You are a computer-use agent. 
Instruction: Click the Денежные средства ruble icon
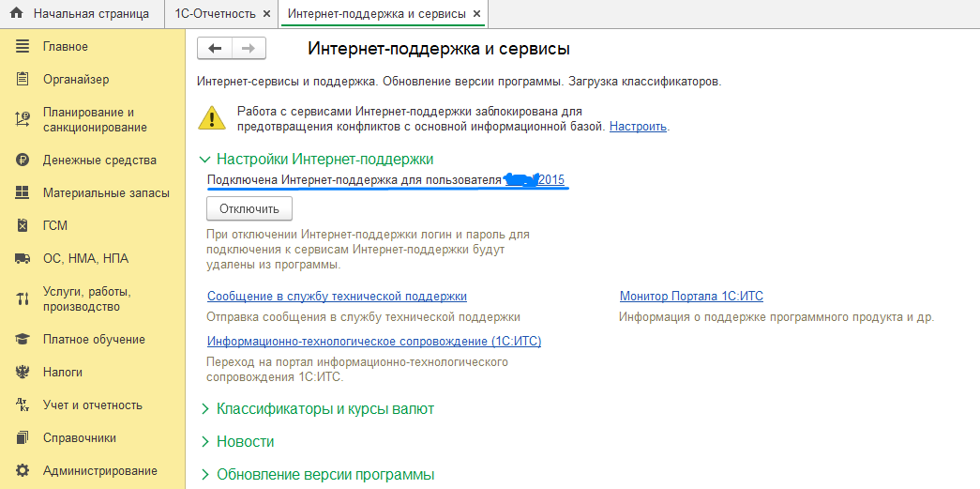tap(23, 160)
